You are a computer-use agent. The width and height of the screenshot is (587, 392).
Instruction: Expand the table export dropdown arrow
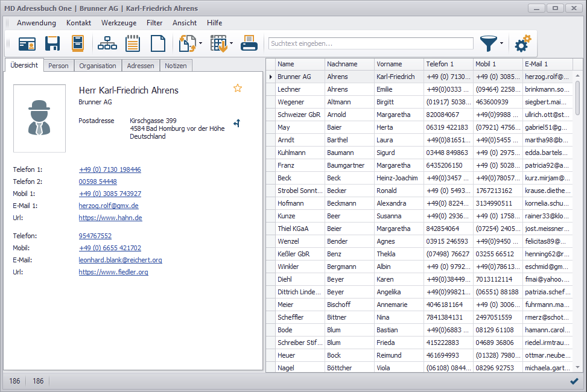click(x=231, y=43)
